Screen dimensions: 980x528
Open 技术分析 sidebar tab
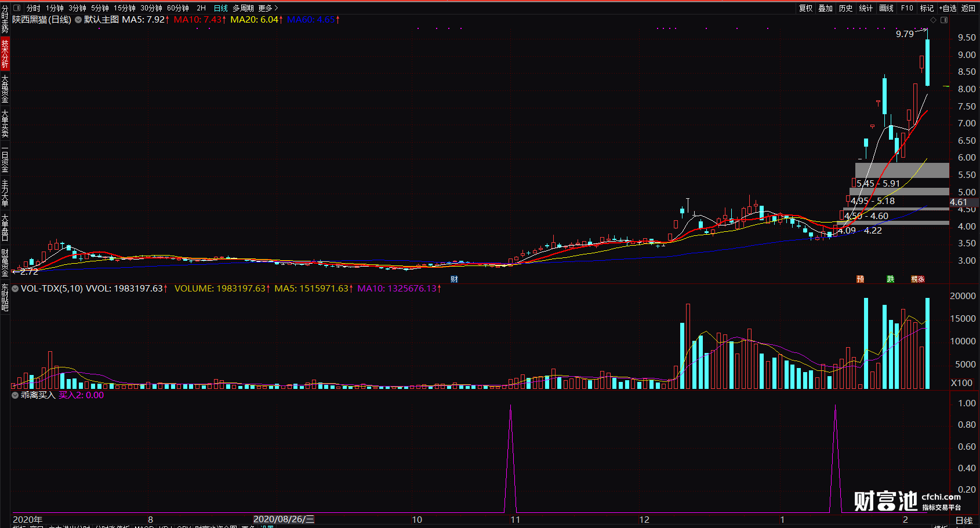5,54
